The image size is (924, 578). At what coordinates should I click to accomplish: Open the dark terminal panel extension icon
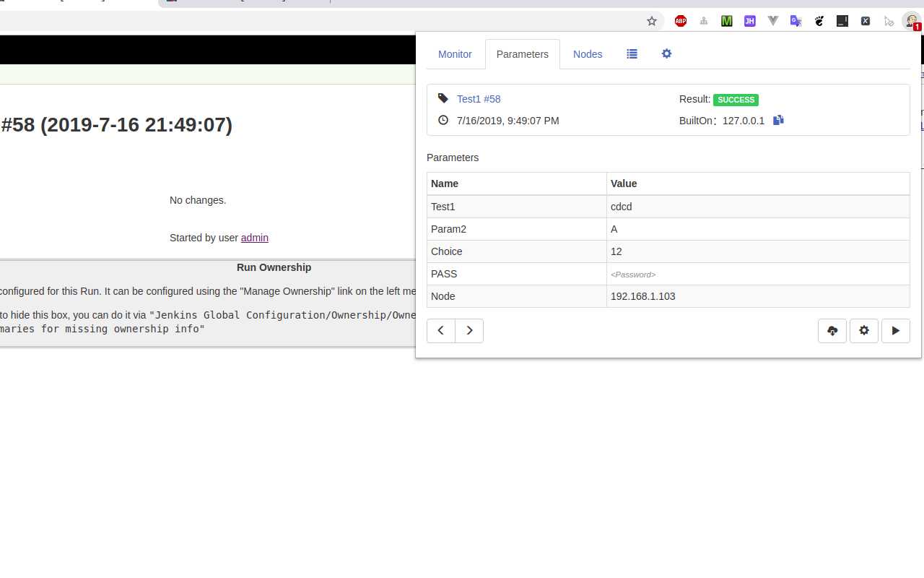pyautogui.click(x=842, y=21)
